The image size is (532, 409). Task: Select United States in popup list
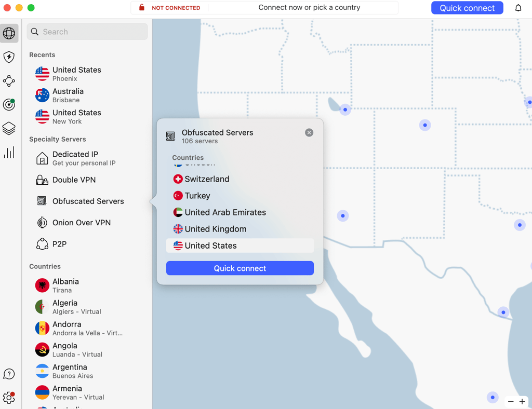point(240,246)
